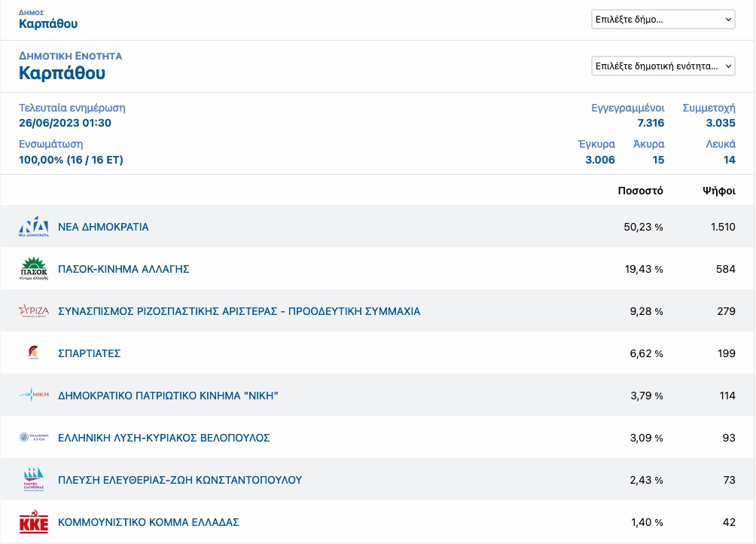The height and width of the screenshot is (544, 756).
Task: Open the ΣΠΑΡΤΙΑΤΕΣ party link
Action: pos(89,353)
